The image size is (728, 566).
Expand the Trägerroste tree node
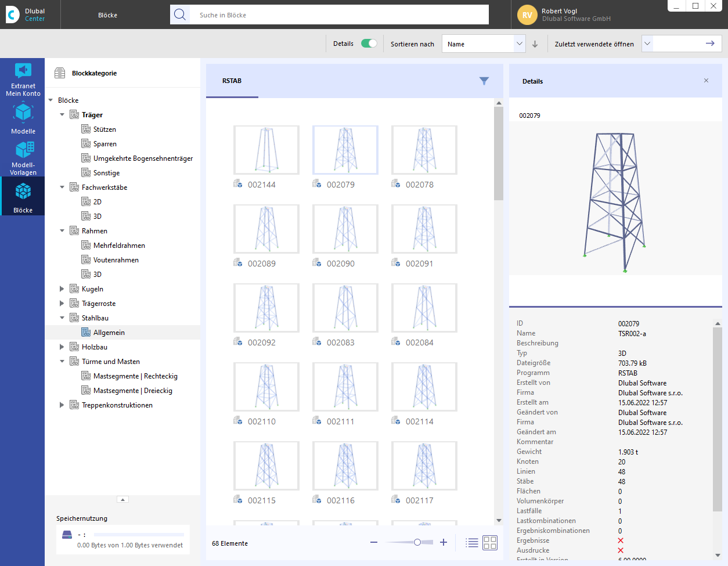point(62,304)
